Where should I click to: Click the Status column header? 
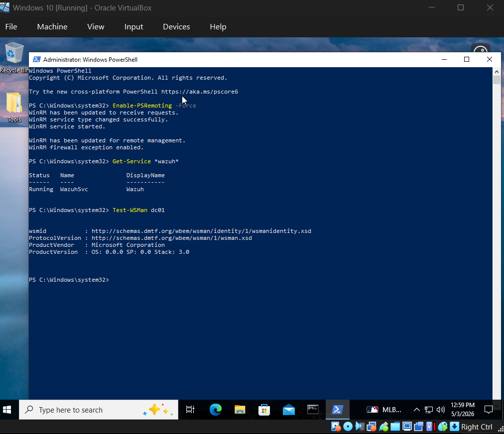39,175
